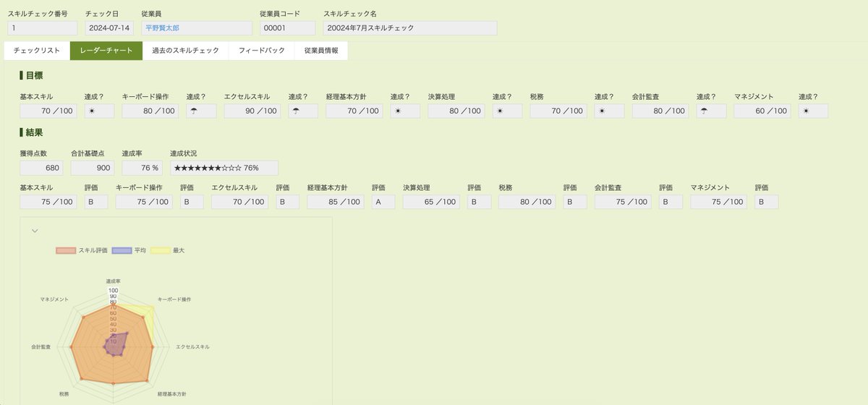Click the キーボード操作 target field 80/100
The width and height of the screenshot is (868, 405).
click(x=150, y=111)
